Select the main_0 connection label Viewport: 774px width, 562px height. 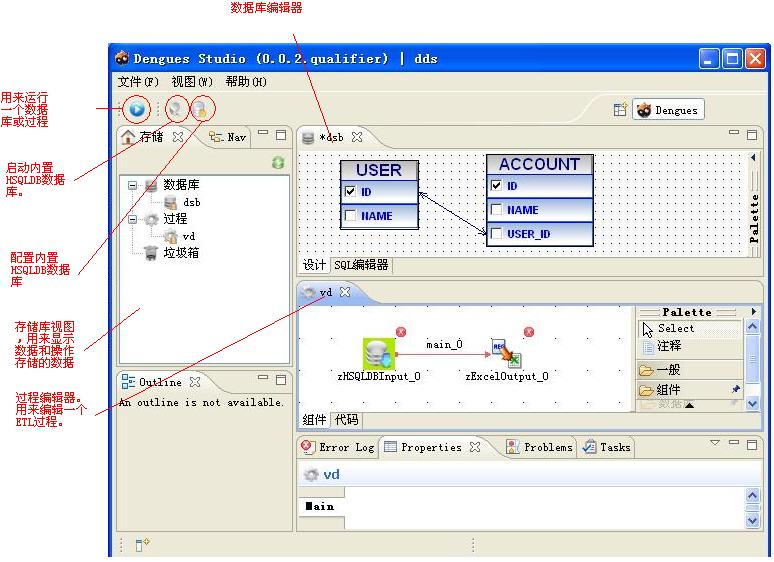[x=444, y=344]
